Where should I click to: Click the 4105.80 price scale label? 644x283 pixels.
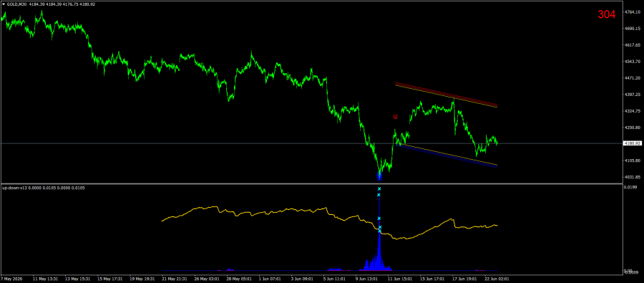(x=633, y=160)
